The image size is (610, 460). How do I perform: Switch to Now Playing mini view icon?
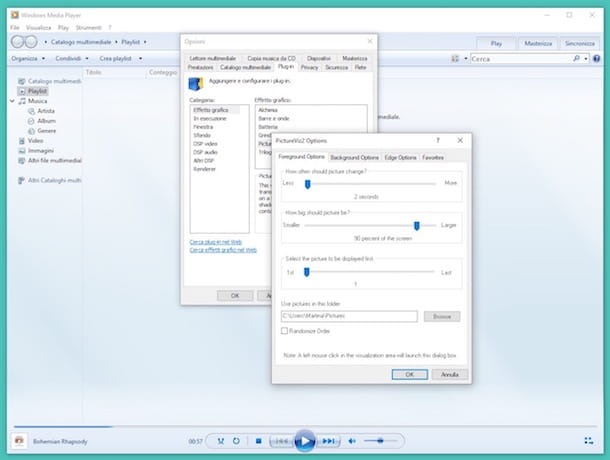[x=589, y=441]
